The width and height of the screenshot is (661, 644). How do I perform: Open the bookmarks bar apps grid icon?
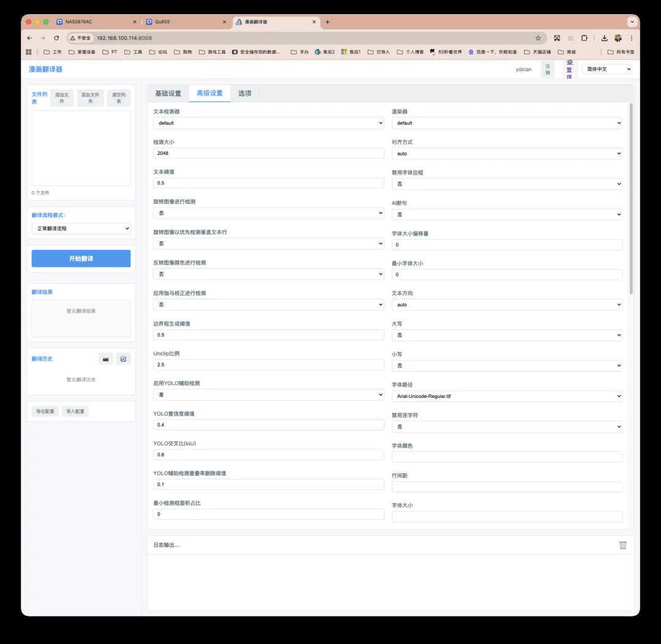tap(29, 52)
